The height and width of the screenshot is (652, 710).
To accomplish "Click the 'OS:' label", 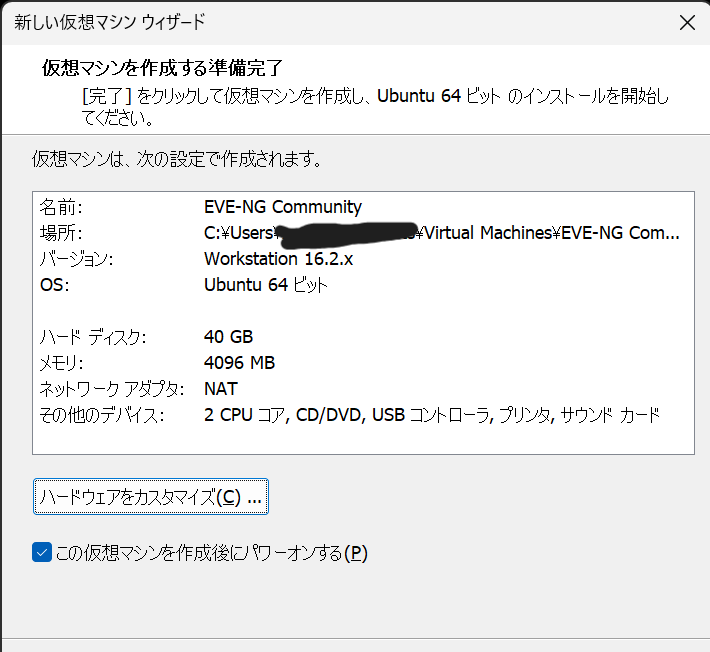I will (x=54, y=285).
